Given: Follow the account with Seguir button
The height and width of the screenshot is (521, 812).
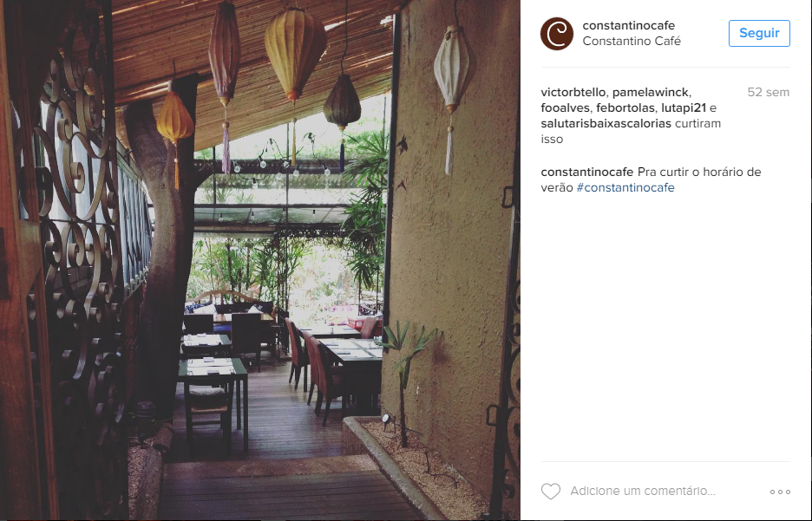Looking at the screenshot, I should coord(759,33).
